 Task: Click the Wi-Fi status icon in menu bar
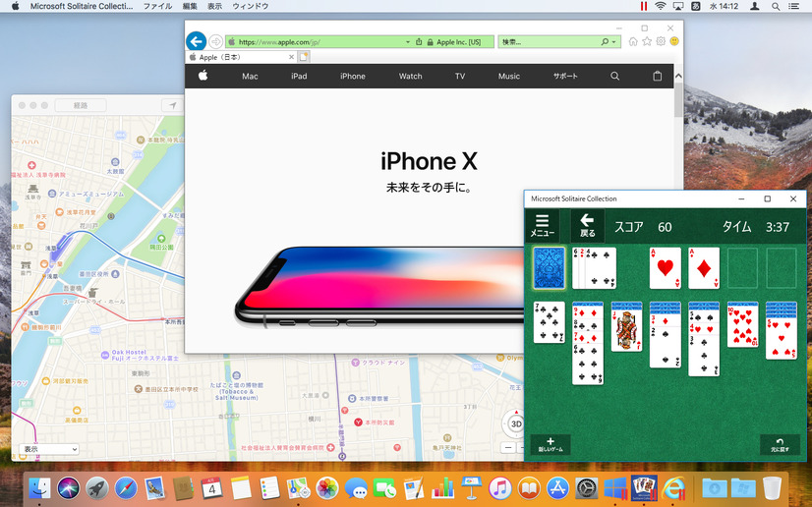coord(660,6)
